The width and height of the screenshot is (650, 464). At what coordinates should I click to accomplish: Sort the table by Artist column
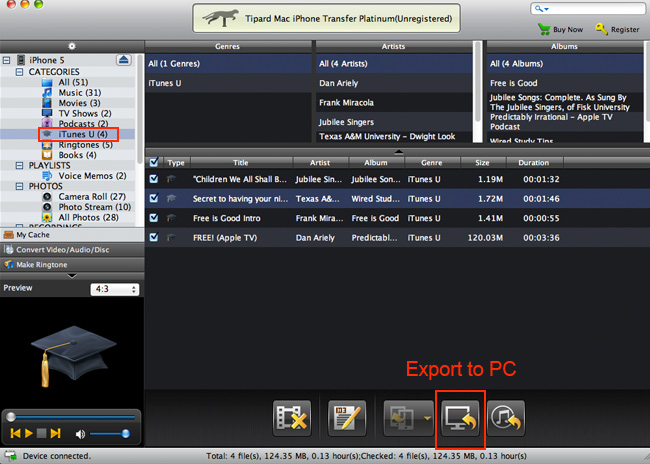pyautogui.click(x=320, y=163)
